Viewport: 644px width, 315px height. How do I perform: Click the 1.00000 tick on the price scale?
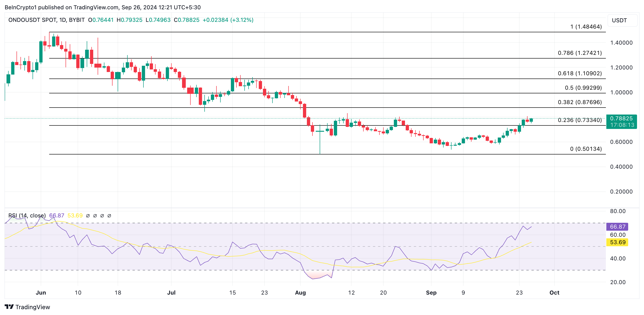(621, 92)
